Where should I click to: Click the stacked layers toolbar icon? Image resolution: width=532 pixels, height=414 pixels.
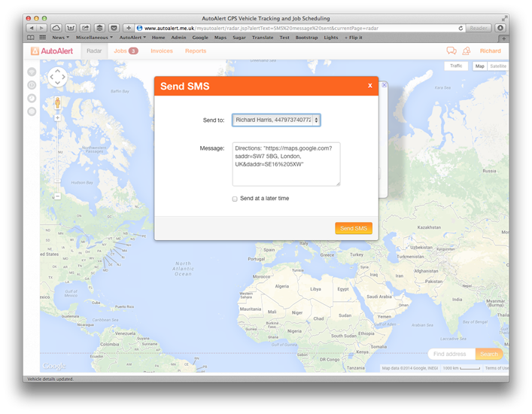[x=99, y=28]
